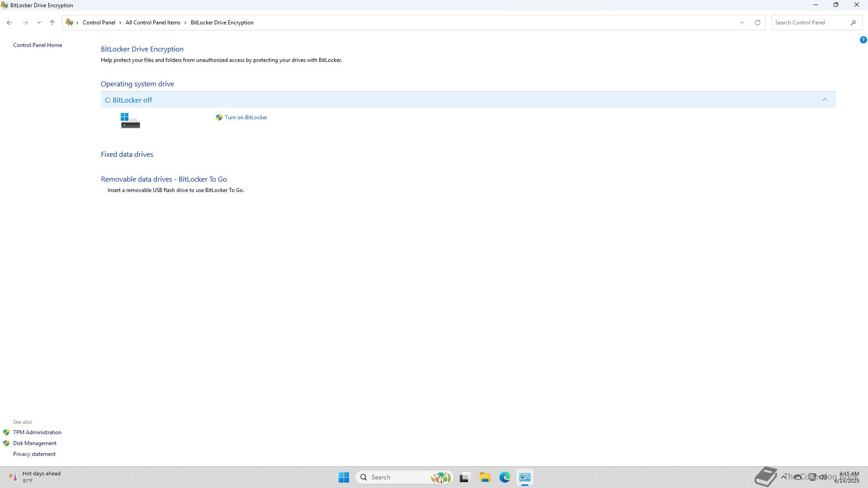Go to Control Panel Home

[38, 45]
